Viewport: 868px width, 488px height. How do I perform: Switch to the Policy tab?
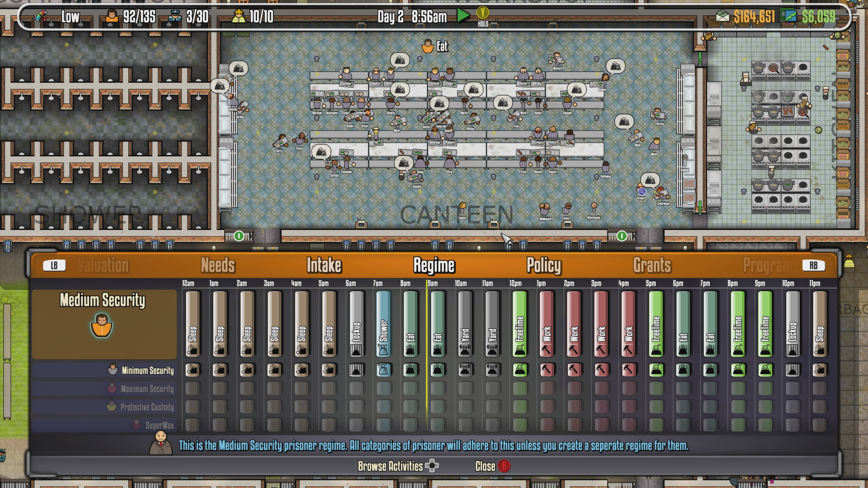tap(543, 265)
